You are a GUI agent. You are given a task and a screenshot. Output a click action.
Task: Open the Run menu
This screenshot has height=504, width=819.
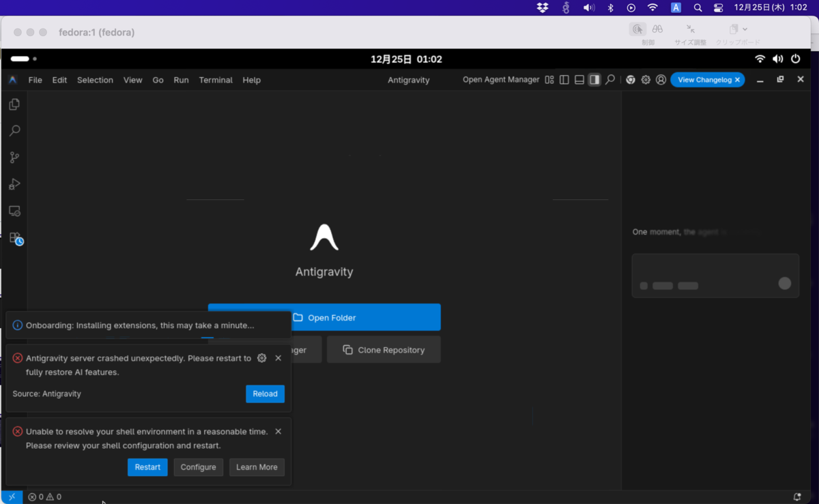point(181,80)
